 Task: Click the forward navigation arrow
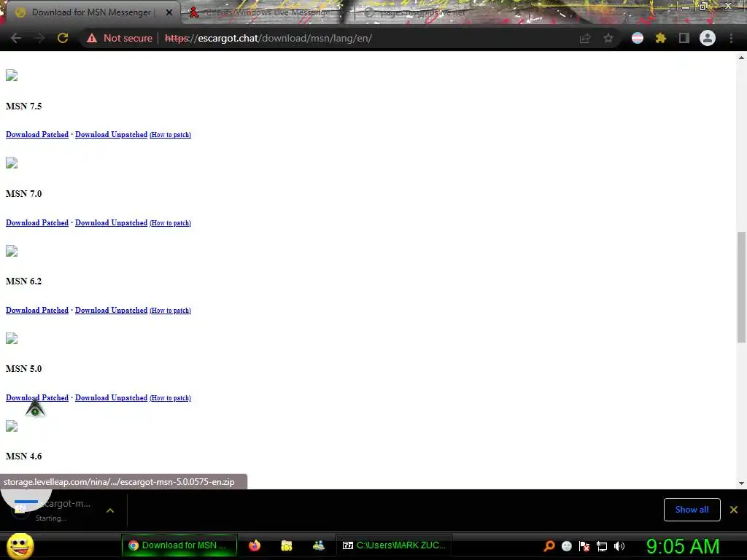coord(39,38)
